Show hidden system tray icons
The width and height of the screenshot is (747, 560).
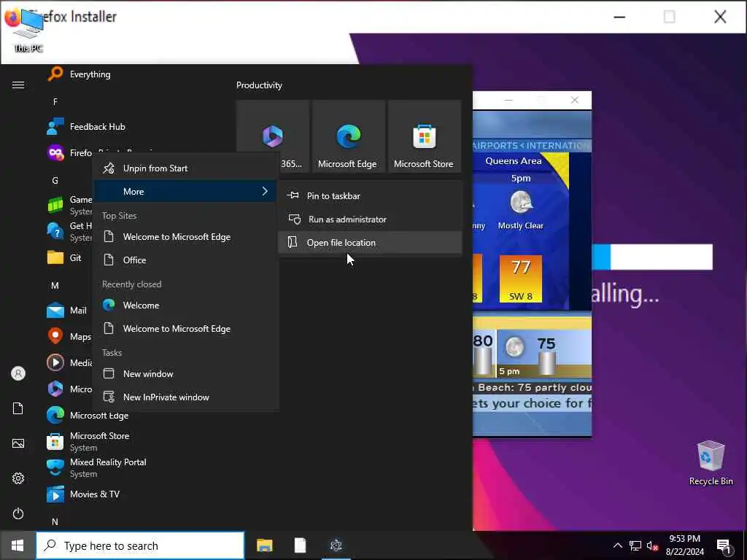tap(617, 545)
